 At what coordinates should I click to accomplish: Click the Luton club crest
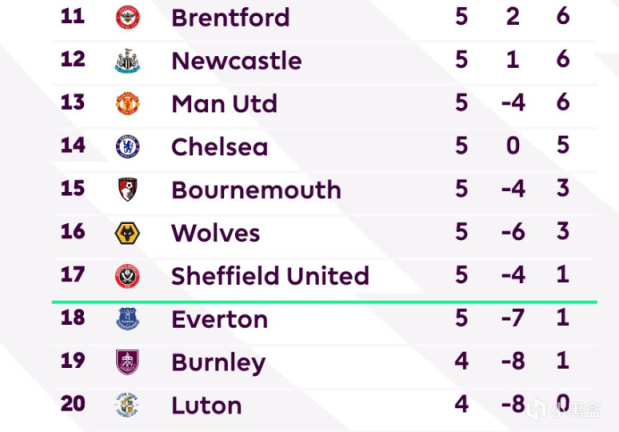tap(128, 405)
